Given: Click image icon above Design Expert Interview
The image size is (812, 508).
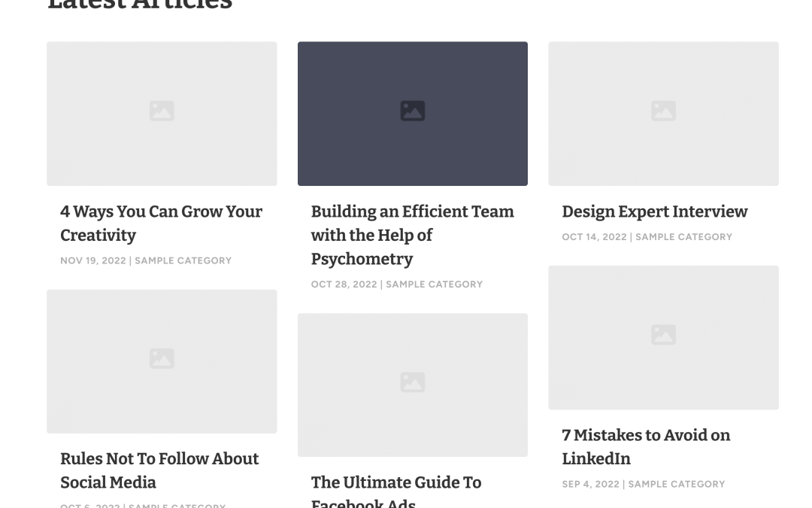Looking at the screenshot, I should [663, 111].
